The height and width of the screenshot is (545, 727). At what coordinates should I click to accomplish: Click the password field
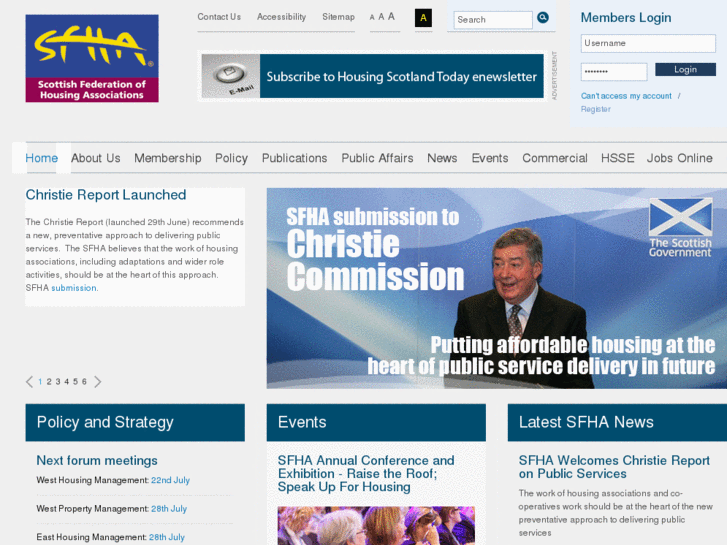click(614, 71)
